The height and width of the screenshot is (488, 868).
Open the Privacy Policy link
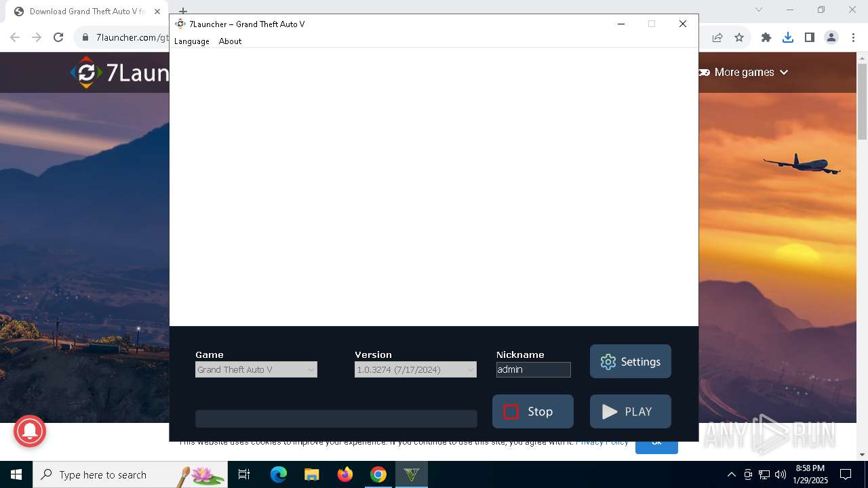point(602,442)
